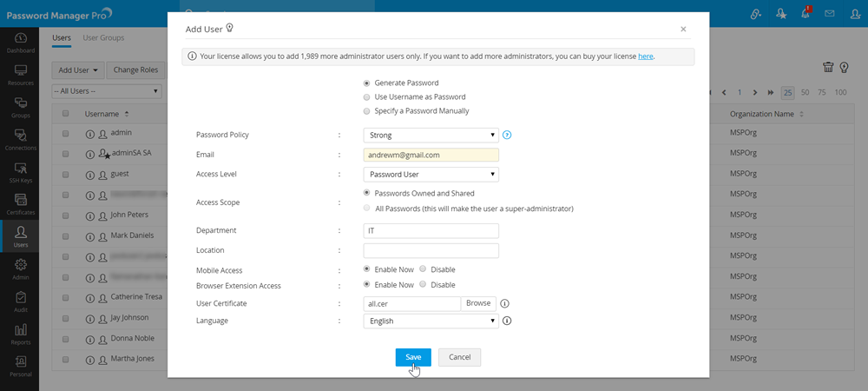Screen dimensions: 868x391
Task: Click the buy license here link
Action: pos(645,56)
